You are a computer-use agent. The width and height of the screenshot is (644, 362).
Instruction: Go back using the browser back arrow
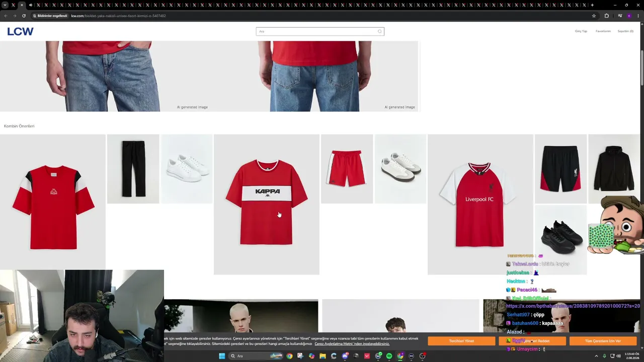coord(6,16)
